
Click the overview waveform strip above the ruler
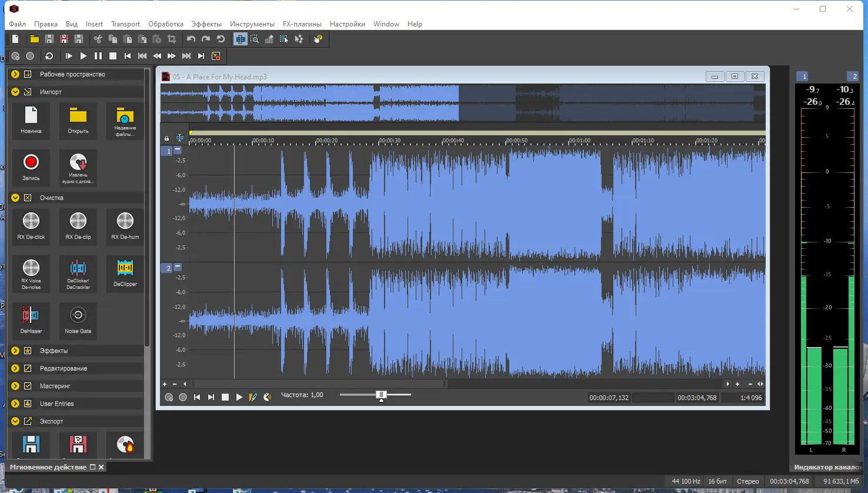[463, 103]
